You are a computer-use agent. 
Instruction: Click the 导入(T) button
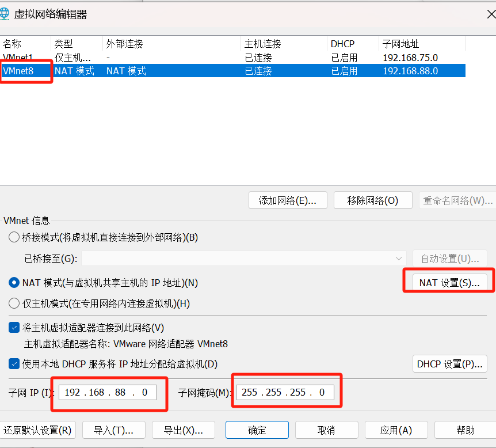tap(114, 430)
